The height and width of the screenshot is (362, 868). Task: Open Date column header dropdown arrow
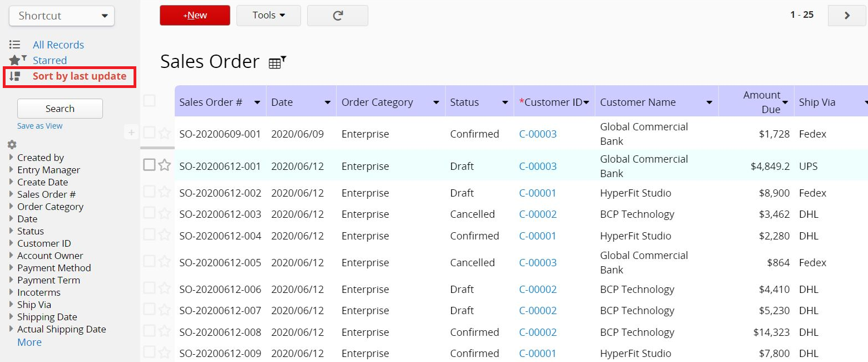327,102
